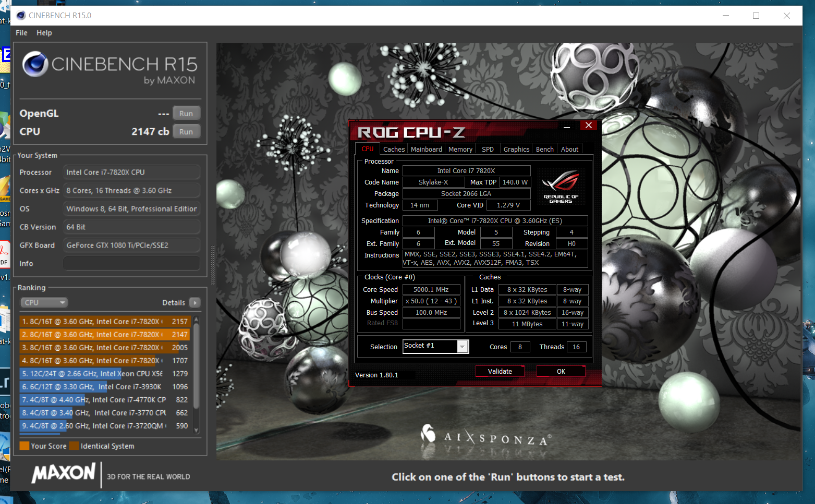Image resolution: width=815 pixels, height=504 pixels.
Task: Click Validate button in CPU-Z
Action: (500, 372)
